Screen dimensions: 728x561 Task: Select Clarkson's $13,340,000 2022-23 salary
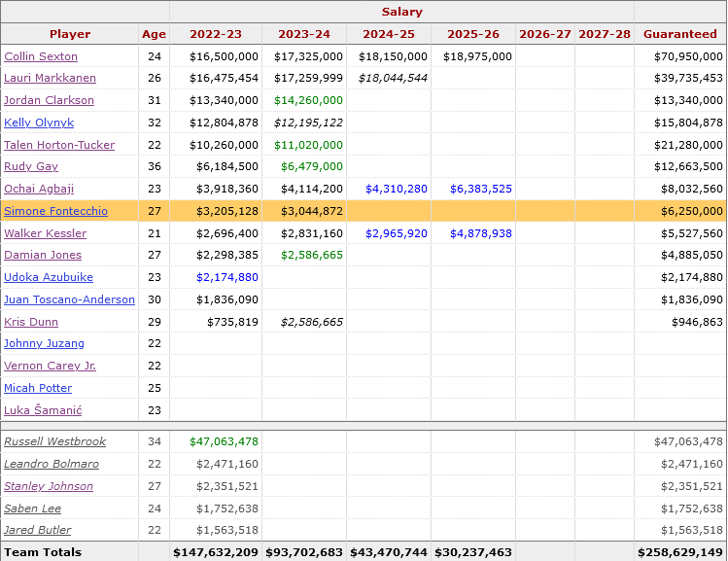[224, 100]
